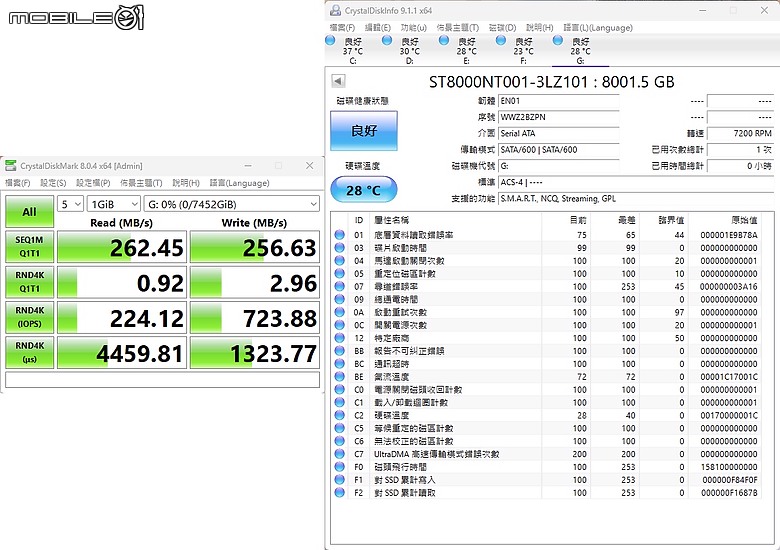Start the SEQ1M Q1T1 test

pos(29,247)
